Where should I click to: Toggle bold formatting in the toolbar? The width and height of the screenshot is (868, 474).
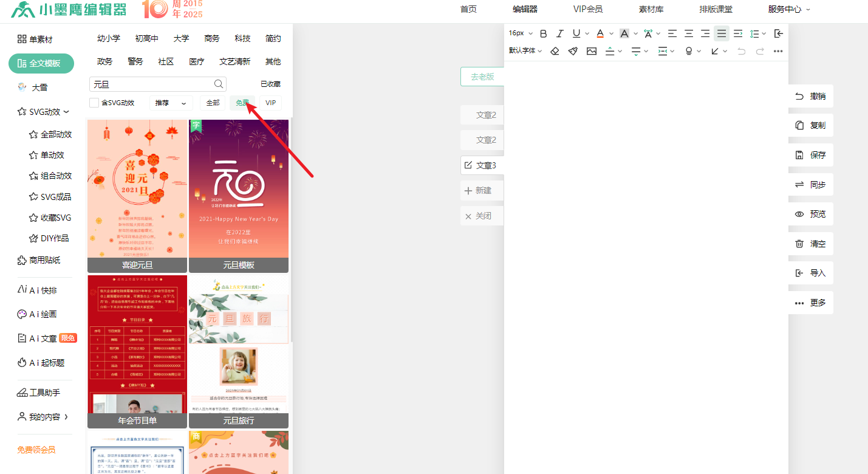click(544, 33)
